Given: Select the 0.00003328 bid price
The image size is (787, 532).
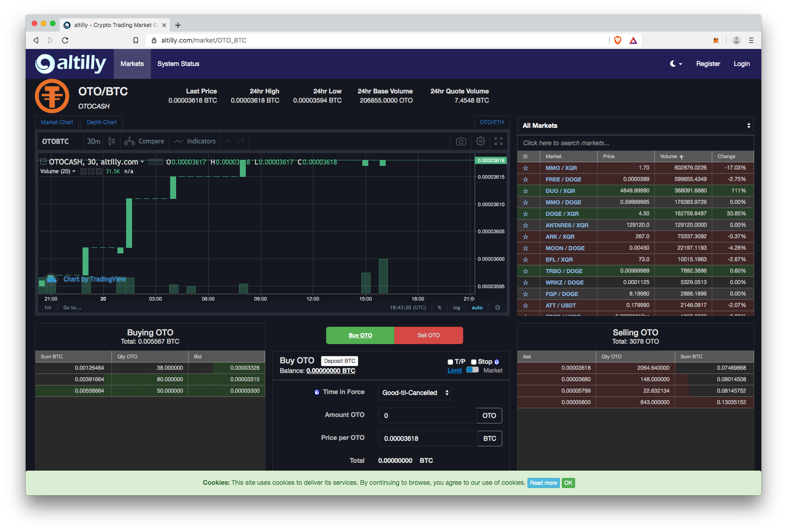Looking at the screenshot, I should coord(244,368).
